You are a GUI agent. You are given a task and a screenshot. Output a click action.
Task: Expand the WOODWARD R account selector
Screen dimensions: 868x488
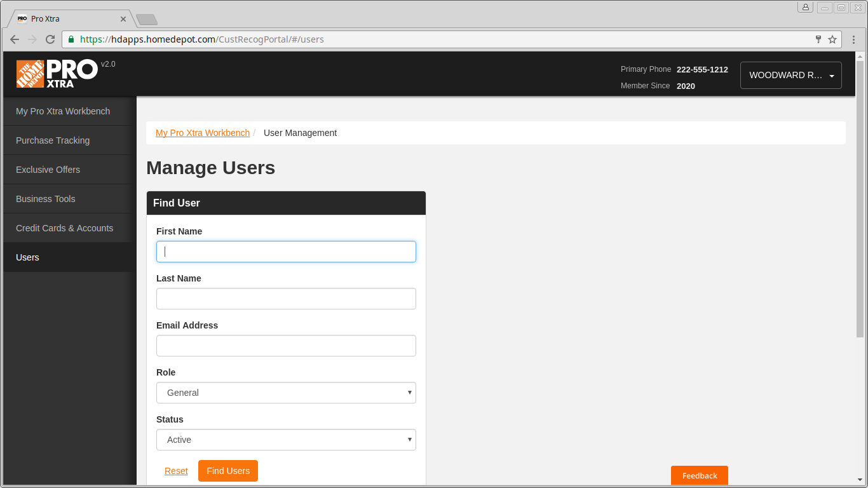790,75
